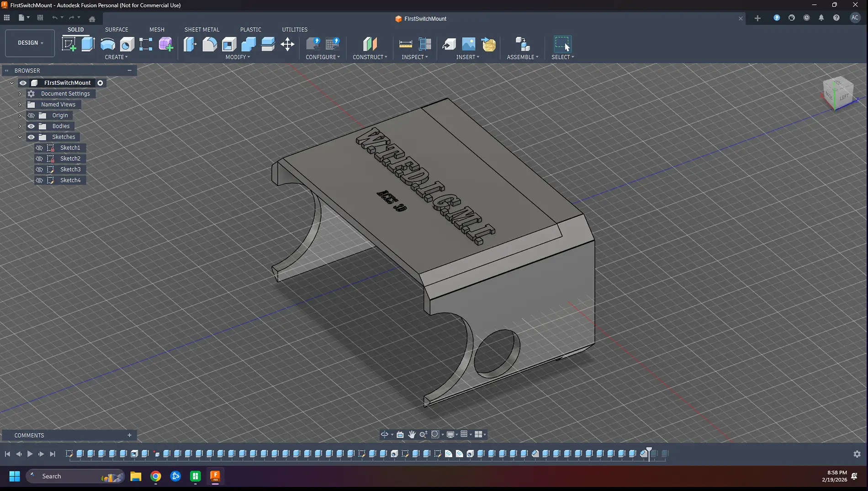
Task: Switch to the SHEET METAL tab
Action: point(202,29)
